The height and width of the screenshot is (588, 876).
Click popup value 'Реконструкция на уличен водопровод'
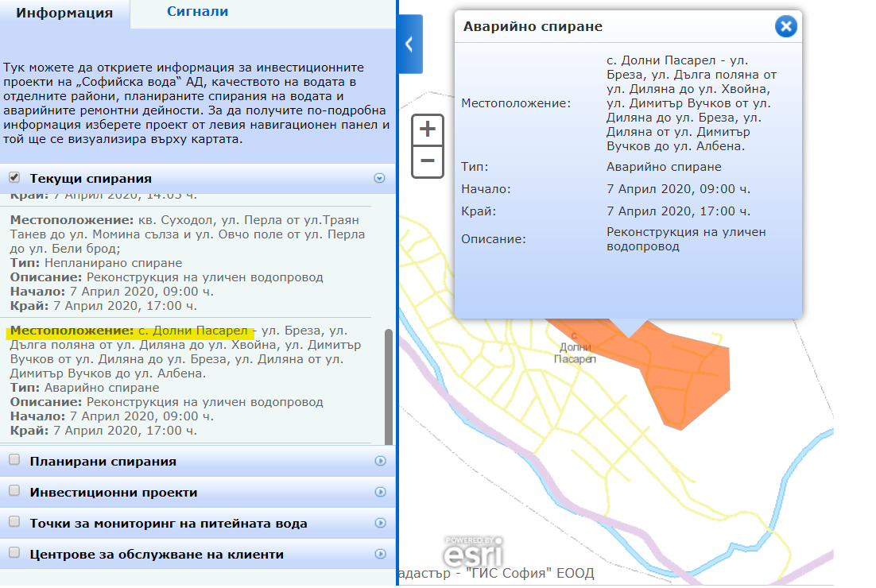coord(686,239)
